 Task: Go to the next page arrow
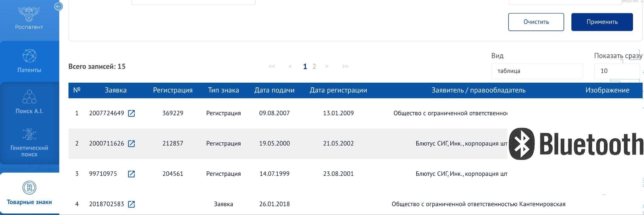click(x=327, y=66)
